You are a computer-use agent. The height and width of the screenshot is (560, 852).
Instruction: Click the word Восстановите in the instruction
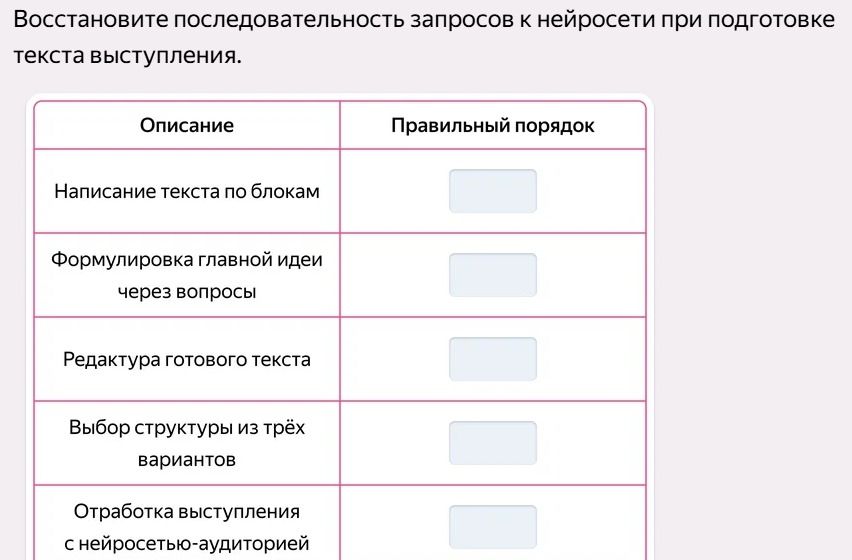pos(91,20)
